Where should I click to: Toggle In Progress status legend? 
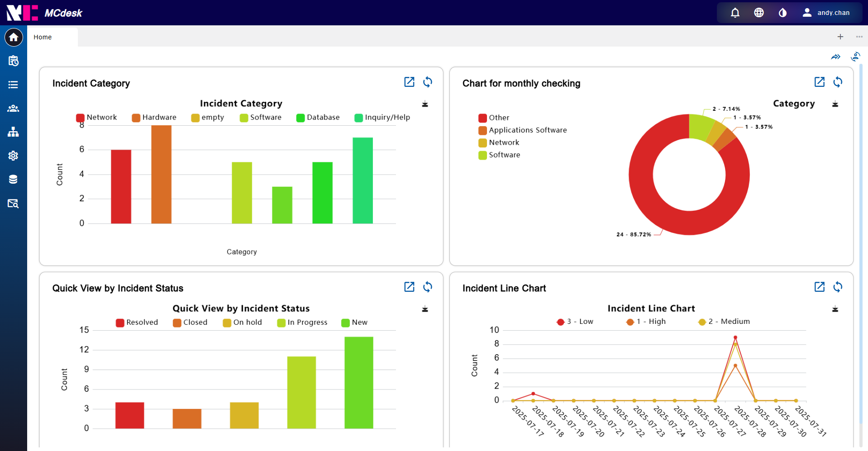(302, 322)
